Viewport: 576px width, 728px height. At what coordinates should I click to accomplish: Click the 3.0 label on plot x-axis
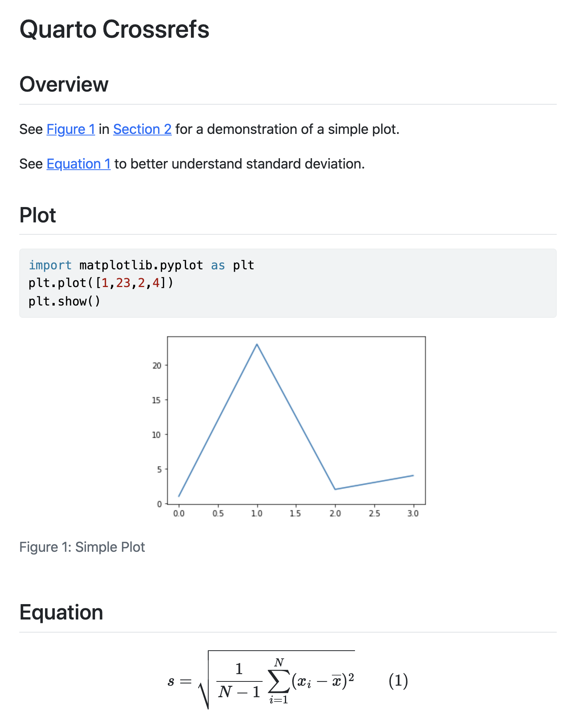pyautogui.click(x=413, y=514)
